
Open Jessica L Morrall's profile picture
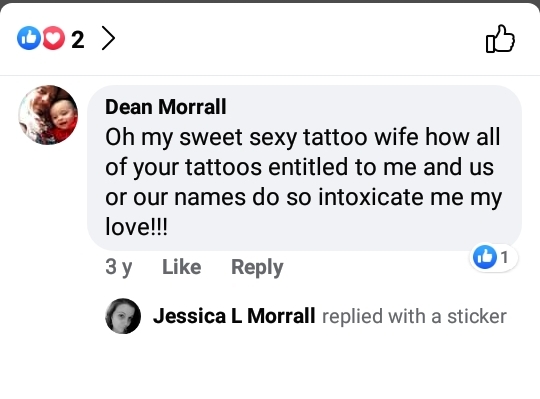tap(123, 316)
